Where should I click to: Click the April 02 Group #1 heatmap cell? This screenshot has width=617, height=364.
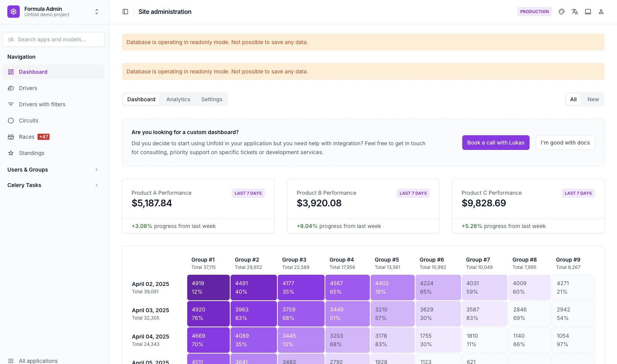pos(209,287)
